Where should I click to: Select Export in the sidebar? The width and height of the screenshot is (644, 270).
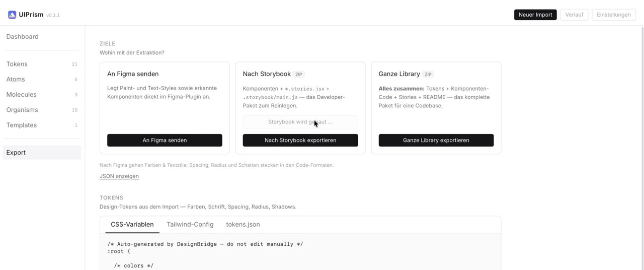(42, 153)
